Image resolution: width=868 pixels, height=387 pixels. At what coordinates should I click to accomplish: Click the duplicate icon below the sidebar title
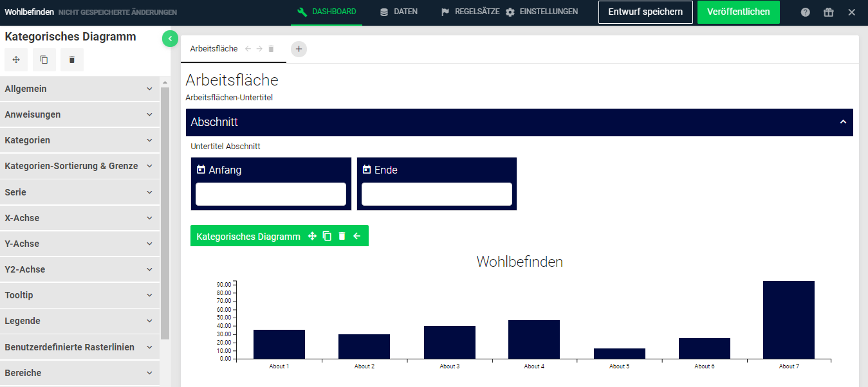pyautogui.click(x=44, y=60)
